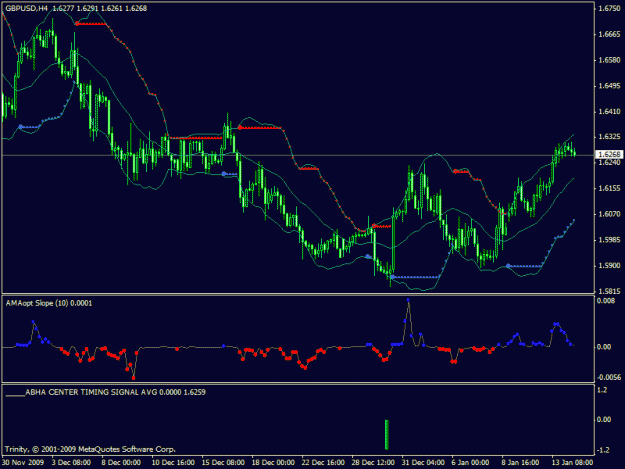Click the 1.5815 price scale value
Image resolution: width=625 pixels, height=469 pixels.
coord(609,291)
